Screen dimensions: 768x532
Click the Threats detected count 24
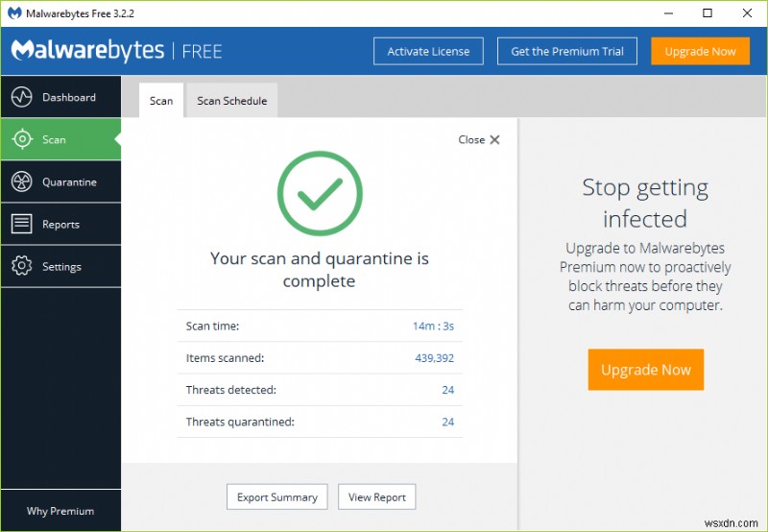[447, 390]
